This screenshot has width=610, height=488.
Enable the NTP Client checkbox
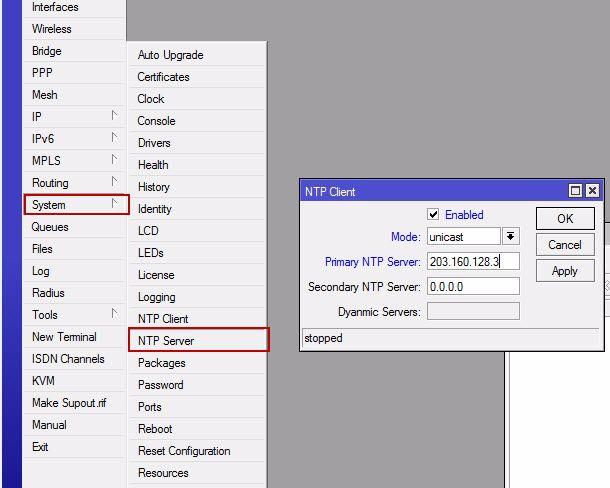tap(433, 215)
